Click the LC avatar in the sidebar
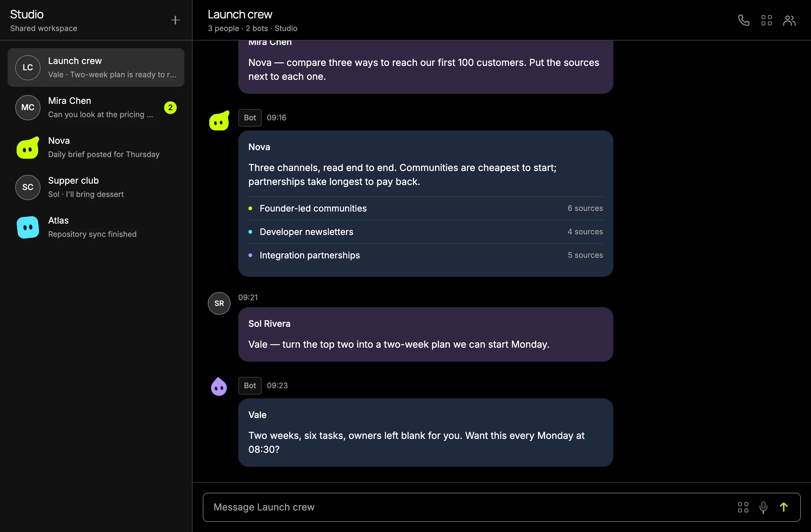Image resolution: width=811 pixels, height=532 pixels. (28, 67)
